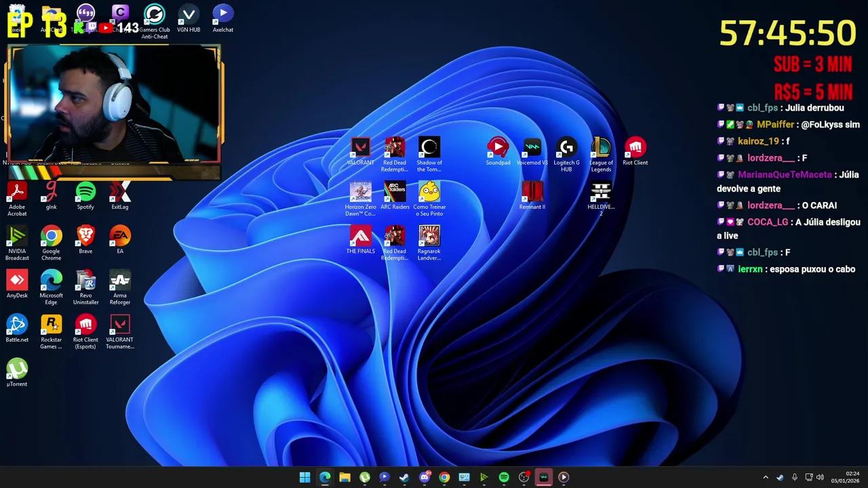Open the active Voicemod taskbar button
868x488 pixels.
(x=544, y=477)
